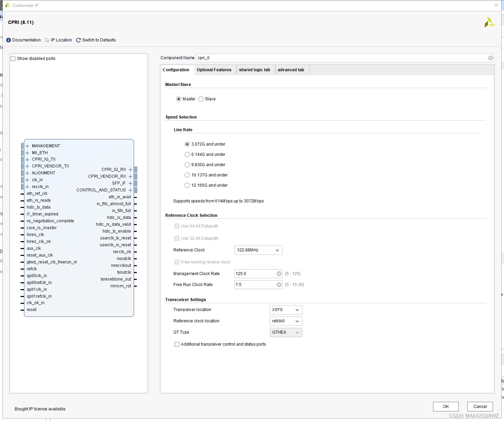Screen dimensions: 504x421
Task: Select the eth_ref_clk port label
Action: tap(37, 194)
